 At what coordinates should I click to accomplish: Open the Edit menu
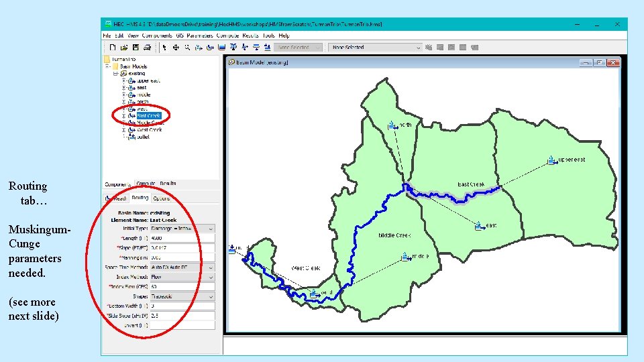(x=119, y=36)
